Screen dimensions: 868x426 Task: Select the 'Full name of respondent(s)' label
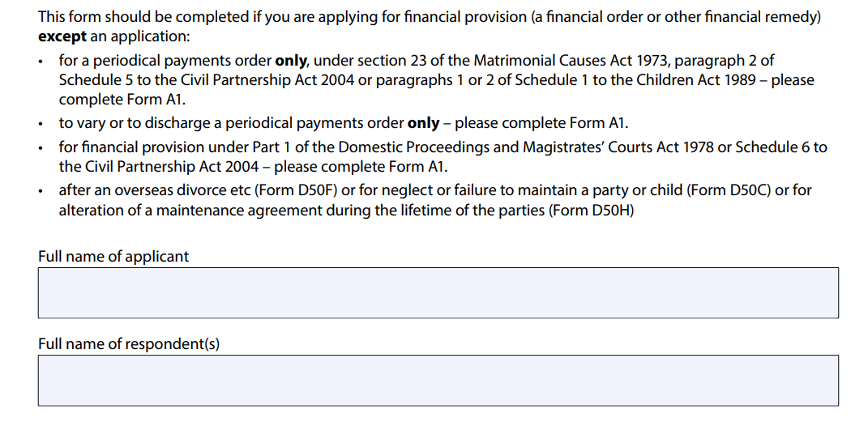click(129, 344)
